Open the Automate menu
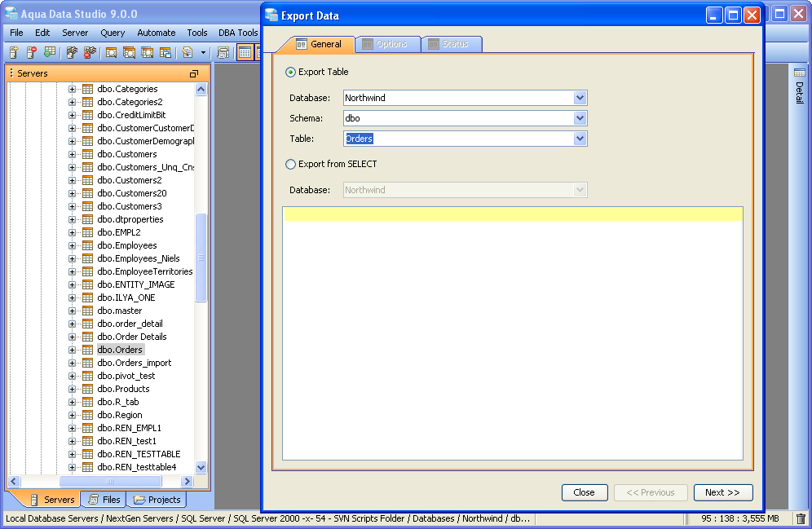The image size is (812, 529). [x=157, y=33]
